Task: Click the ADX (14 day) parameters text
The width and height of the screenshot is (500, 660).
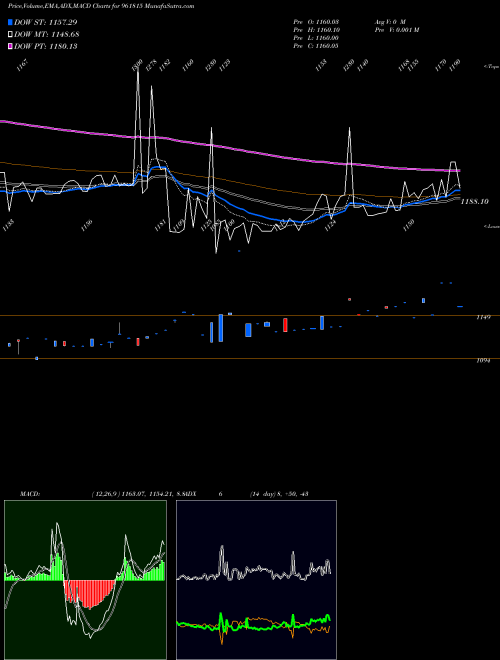Action: (279, 494)
